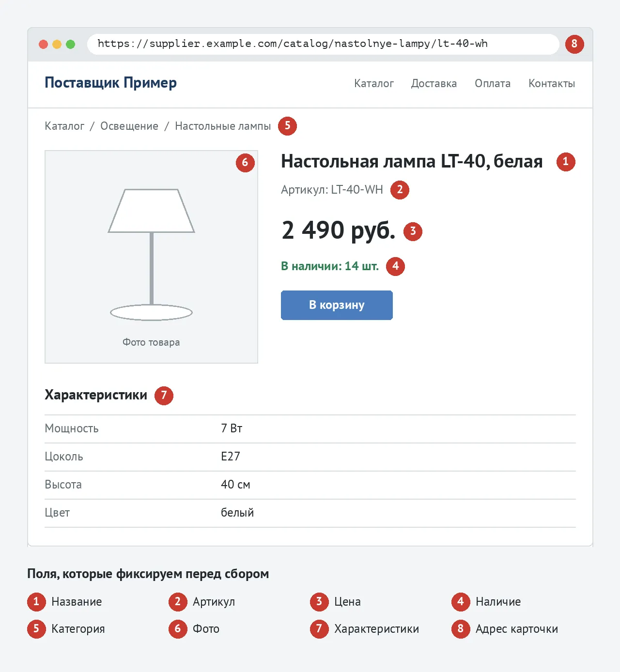Click the legend label Артикул
This screenshot has width=620, height=672.
[x=214, y=602]
